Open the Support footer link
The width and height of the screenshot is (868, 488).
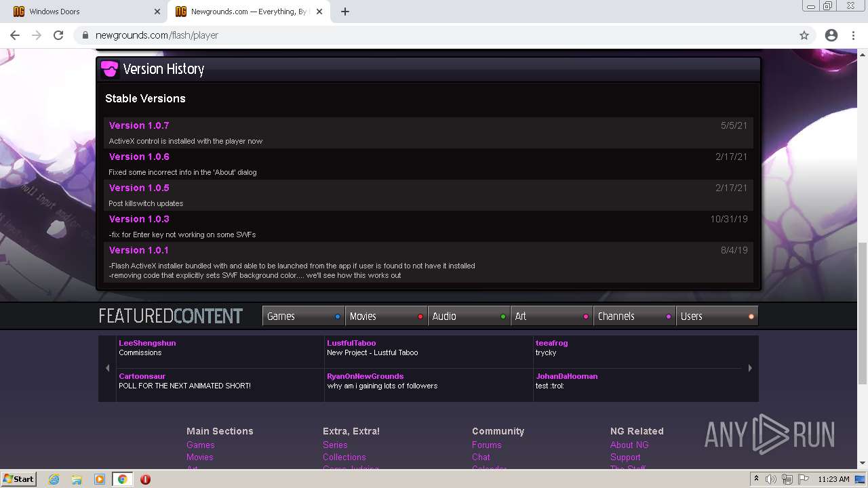625,457
